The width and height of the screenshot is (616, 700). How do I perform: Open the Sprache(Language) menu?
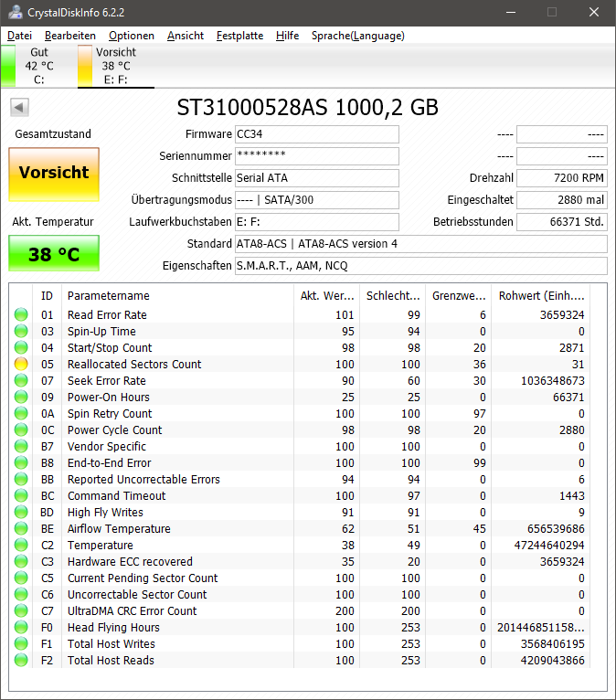point(358,36)
